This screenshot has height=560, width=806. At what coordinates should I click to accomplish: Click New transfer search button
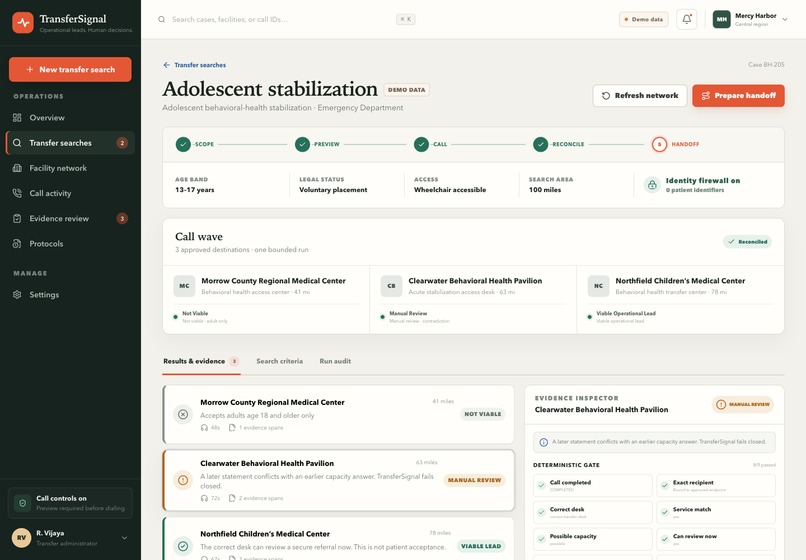[x=70, y=69]
